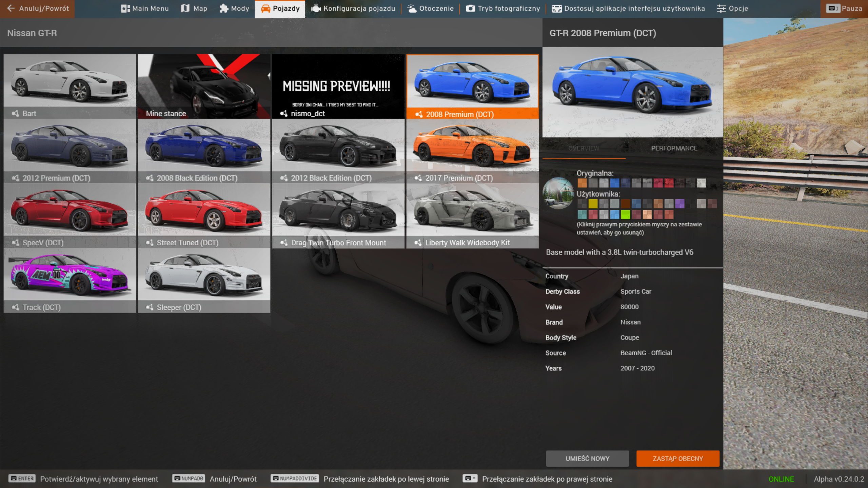Click the Main Menu grid icon
The width and height of the screenshot is (868, 488).
point(126,8)
